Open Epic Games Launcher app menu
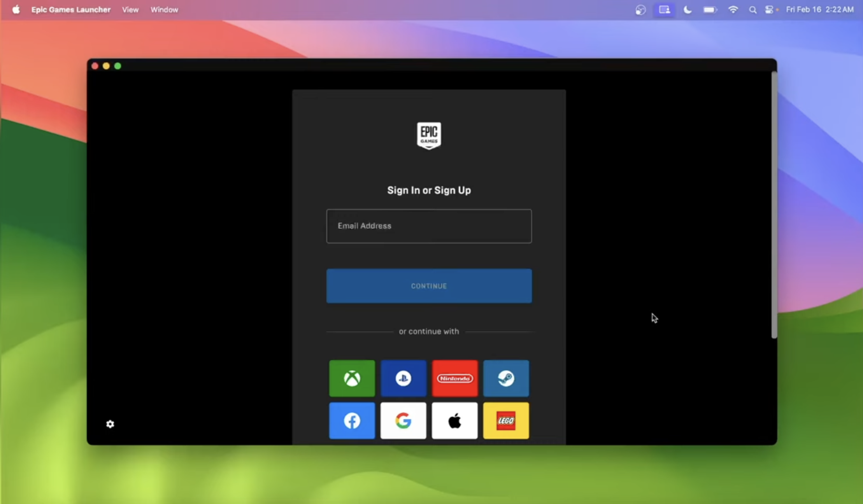The width and height of the screenshot is (863, 504). click(71, 10)
